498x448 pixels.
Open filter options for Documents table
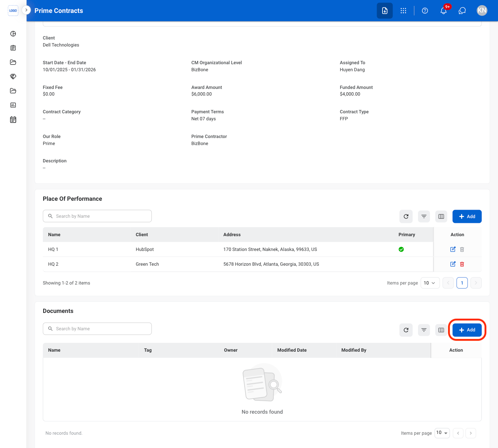[x=424, y=330]
